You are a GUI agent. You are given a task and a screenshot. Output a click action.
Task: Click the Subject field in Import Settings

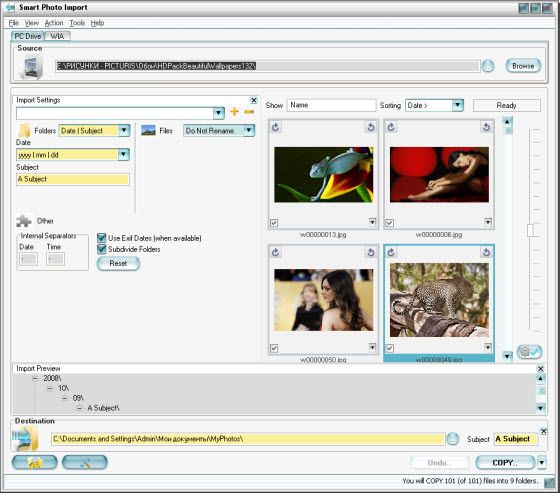click(72, 179)
